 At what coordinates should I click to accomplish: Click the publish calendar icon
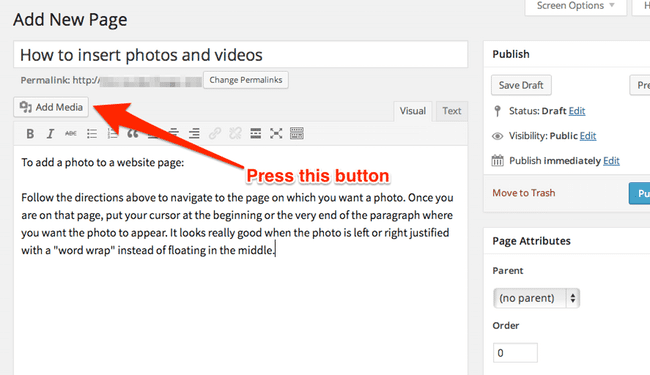[497, 160]
